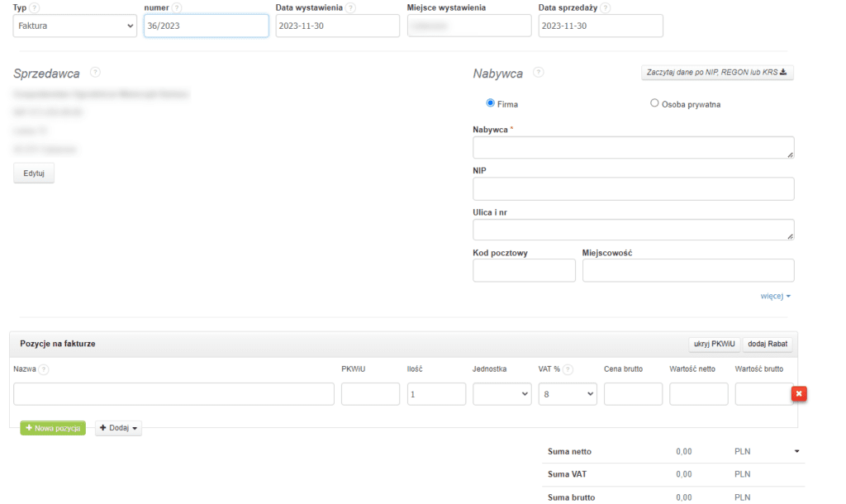
Task: Open the Typ Faktura dropdown
Action: (75, 26)
